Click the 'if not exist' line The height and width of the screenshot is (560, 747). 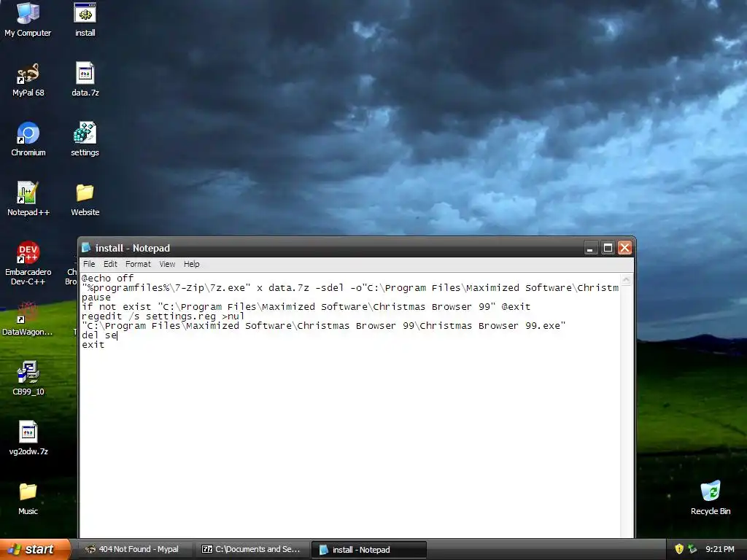coord(306,307)
